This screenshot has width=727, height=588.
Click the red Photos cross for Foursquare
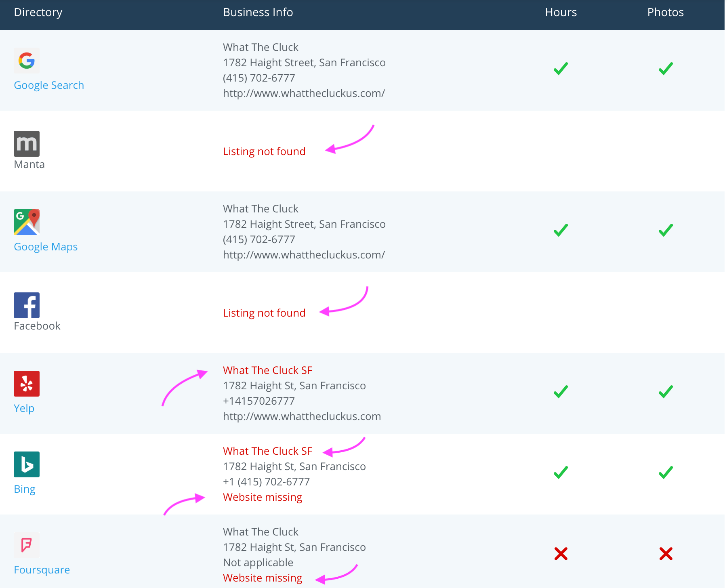(x=666, y=554)
